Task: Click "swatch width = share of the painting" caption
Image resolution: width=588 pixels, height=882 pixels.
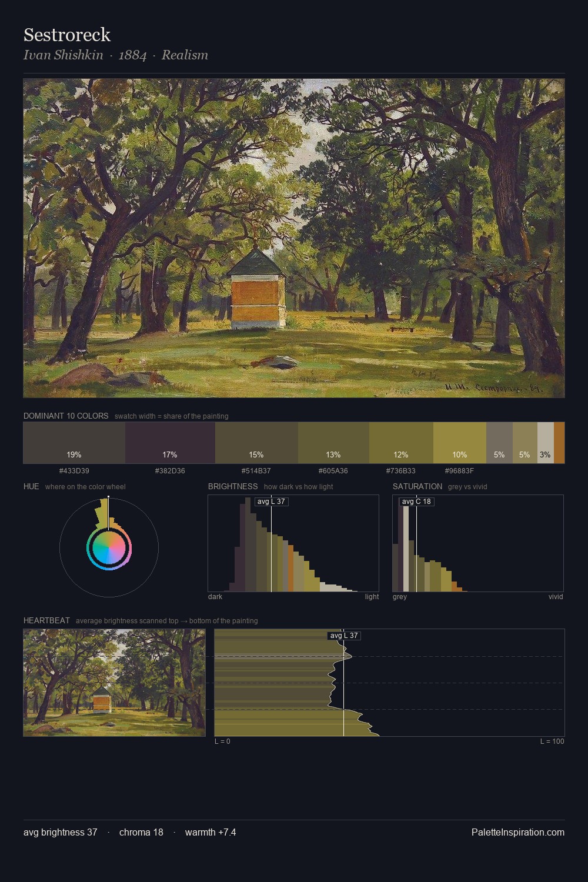Action: pos(172,416)
